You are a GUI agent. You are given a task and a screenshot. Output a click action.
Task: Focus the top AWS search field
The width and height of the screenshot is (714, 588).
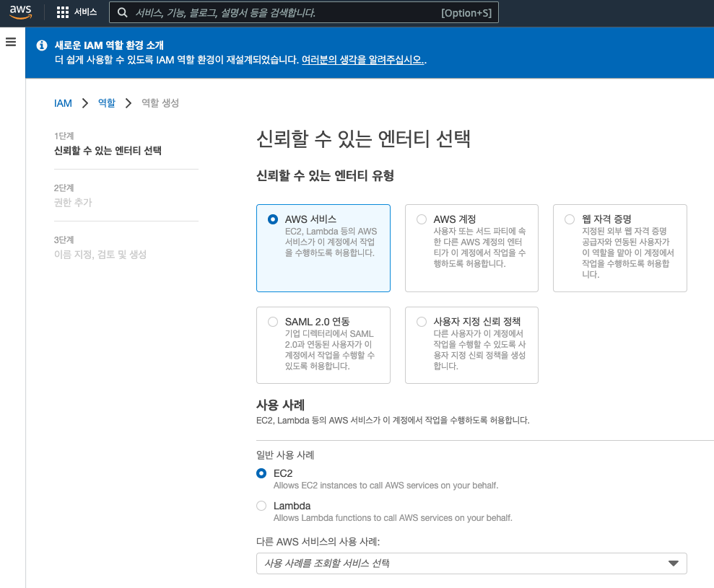(304, 12)
